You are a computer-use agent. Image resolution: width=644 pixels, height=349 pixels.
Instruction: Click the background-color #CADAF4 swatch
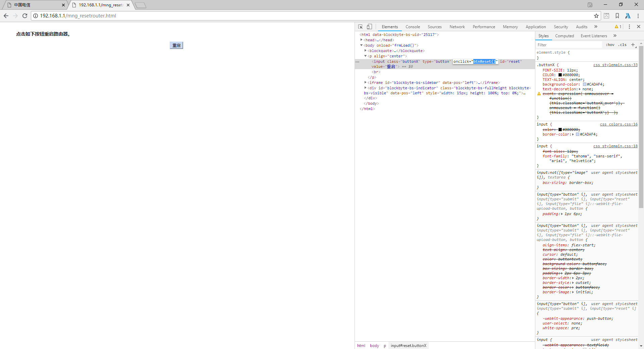(585, 85)
